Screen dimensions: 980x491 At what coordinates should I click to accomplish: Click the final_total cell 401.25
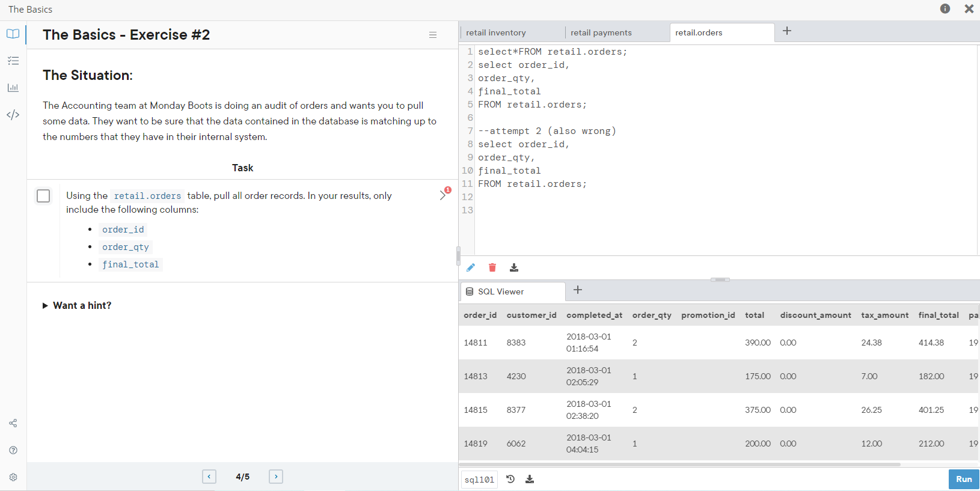(x=931, y=410)
